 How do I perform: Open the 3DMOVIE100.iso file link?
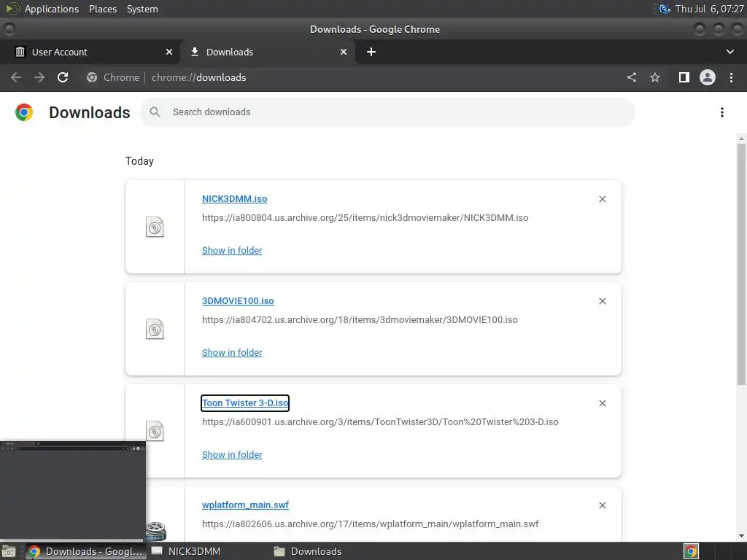pyautogui.click(x=238, y=301)
